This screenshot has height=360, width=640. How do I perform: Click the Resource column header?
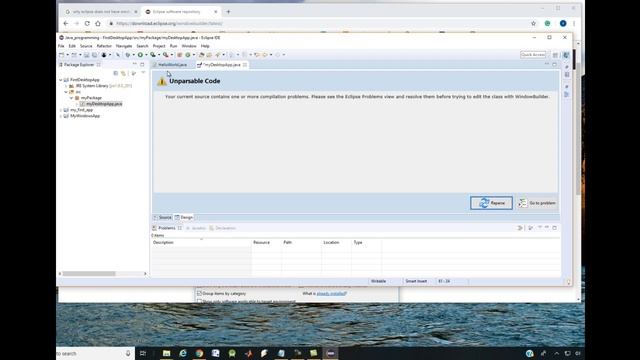[x=267, y=242]
